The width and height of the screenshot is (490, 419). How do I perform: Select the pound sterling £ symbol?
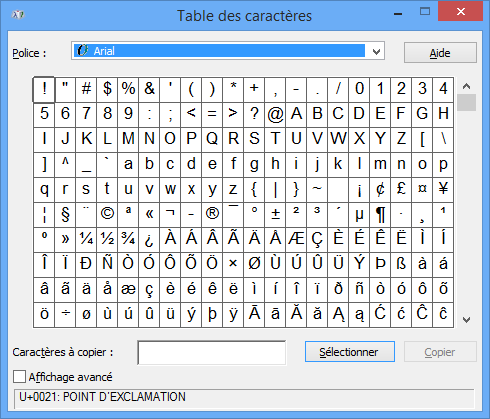point(401,190)
